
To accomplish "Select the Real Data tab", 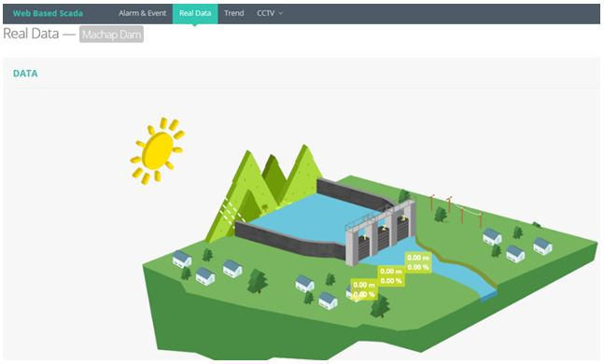I will click(195, 13).
